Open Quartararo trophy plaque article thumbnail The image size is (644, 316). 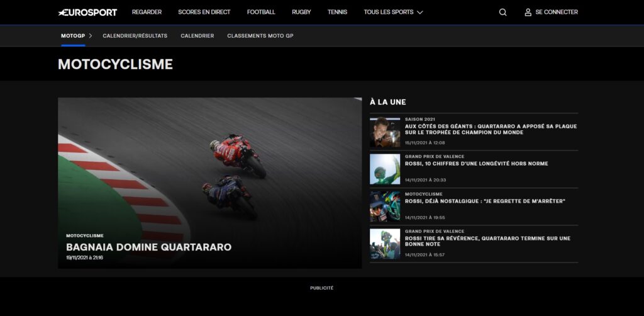(x=385, y=132)
